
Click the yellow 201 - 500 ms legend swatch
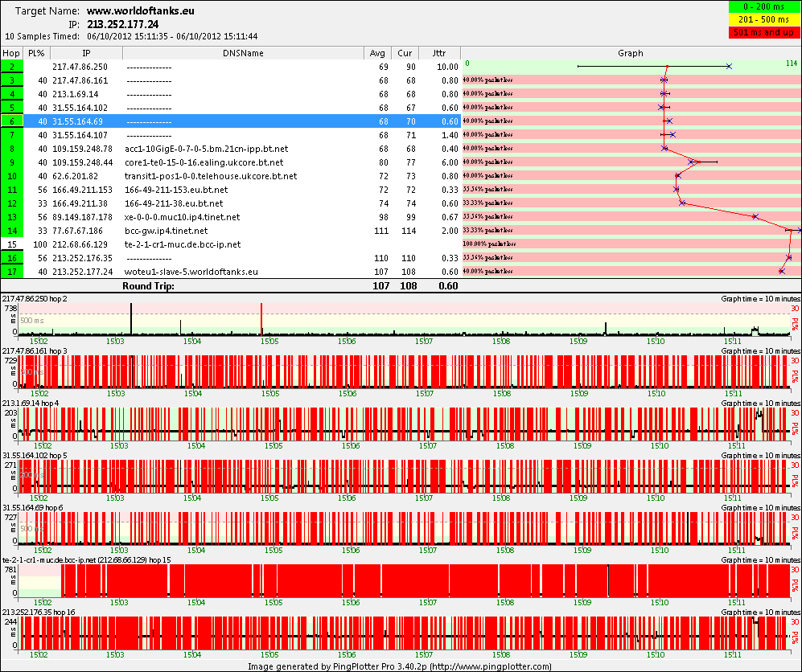tap(763, 19)
